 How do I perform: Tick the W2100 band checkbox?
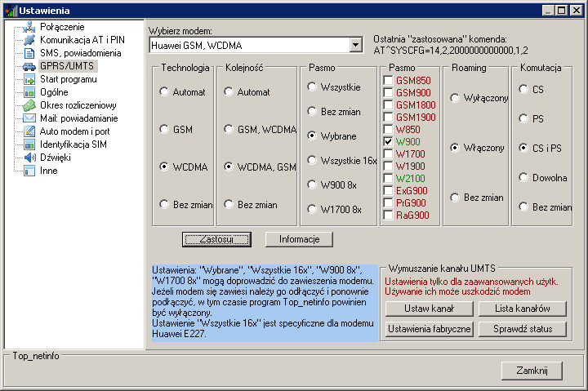pos(389,178)
